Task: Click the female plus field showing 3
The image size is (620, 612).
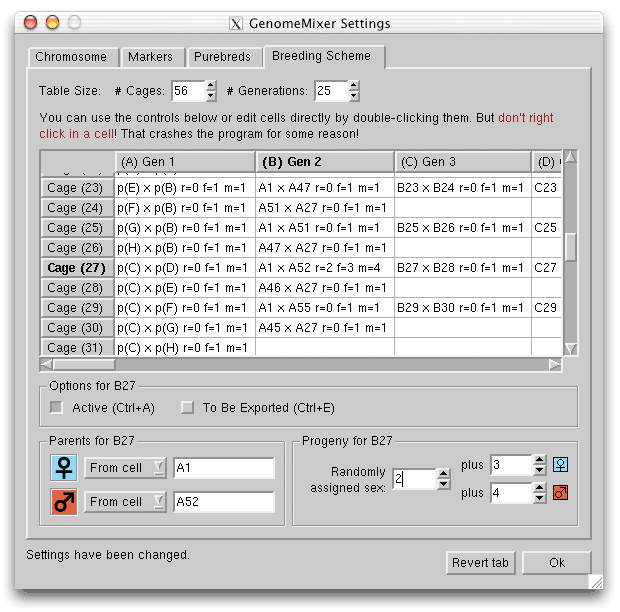Action: point(512,465)
